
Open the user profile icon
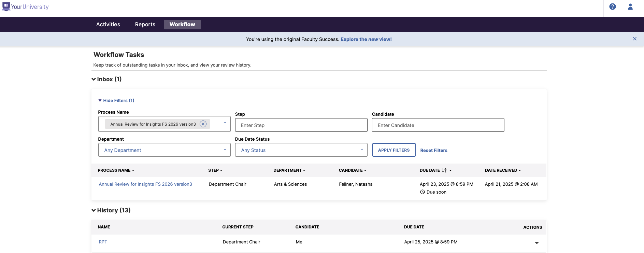630,6
